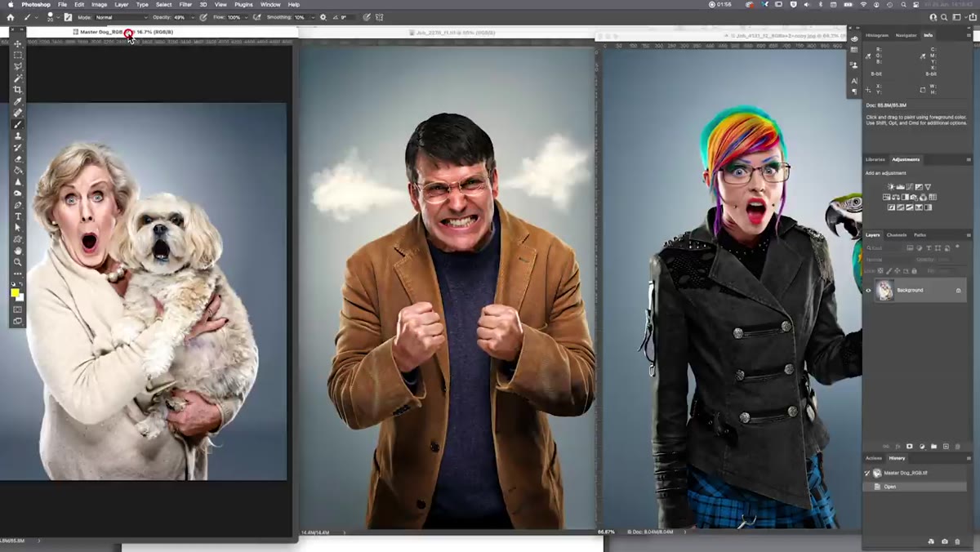Image resolution: width=980 pixels, height=552 pixels.
Task: Expand the Opacity 49% dropdown arrow
Action: point(193,17)
